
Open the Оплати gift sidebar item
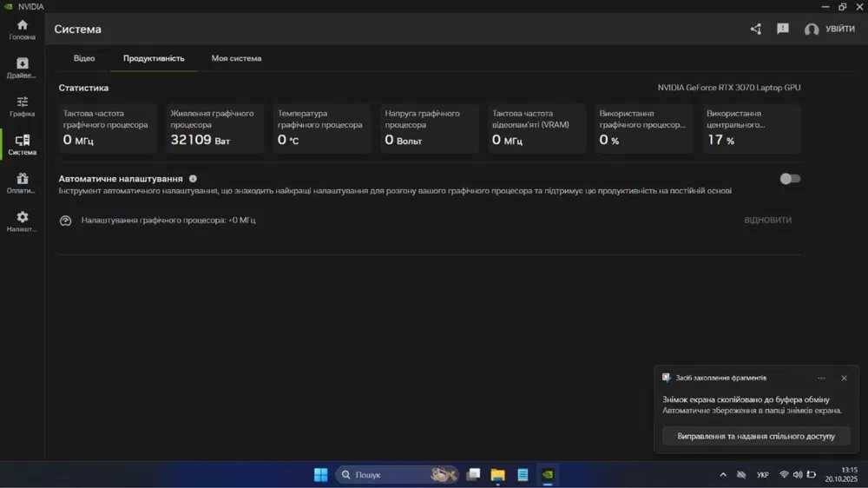(x=23, y=183)
